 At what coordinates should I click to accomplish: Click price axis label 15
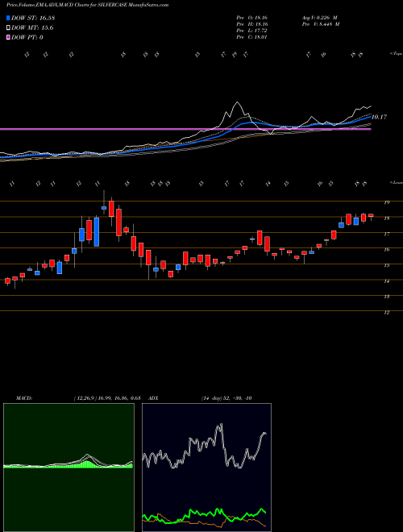click(x=386, y=265)
